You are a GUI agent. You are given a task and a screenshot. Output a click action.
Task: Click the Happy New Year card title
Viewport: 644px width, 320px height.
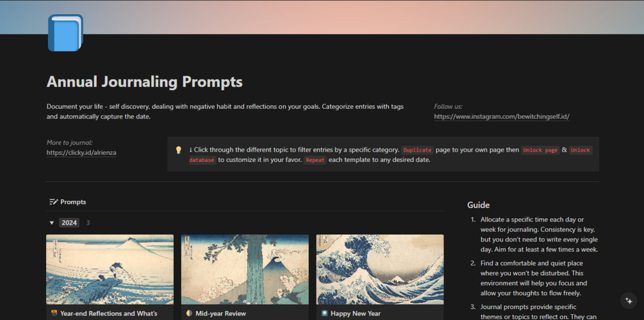(x=356, y=314)
